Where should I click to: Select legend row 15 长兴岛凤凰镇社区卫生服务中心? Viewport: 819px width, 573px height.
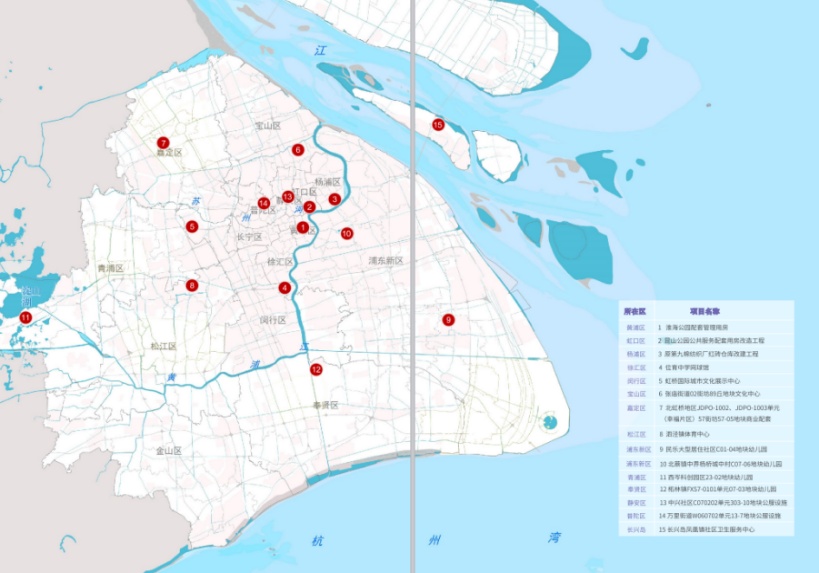click(706, 529)
